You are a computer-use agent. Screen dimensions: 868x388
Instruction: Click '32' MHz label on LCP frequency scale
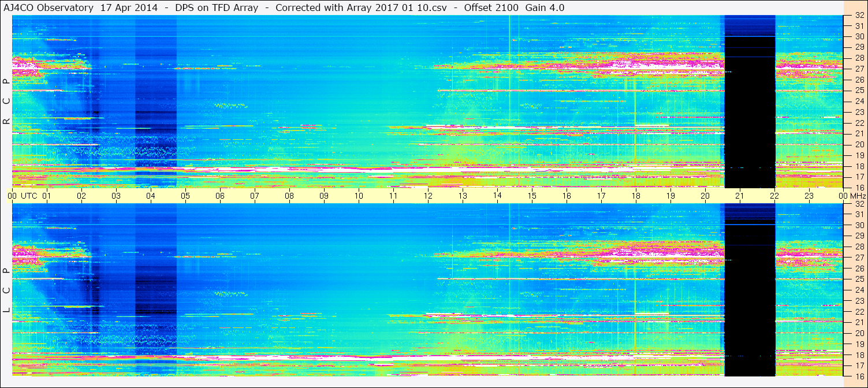(x=859, y=204)
